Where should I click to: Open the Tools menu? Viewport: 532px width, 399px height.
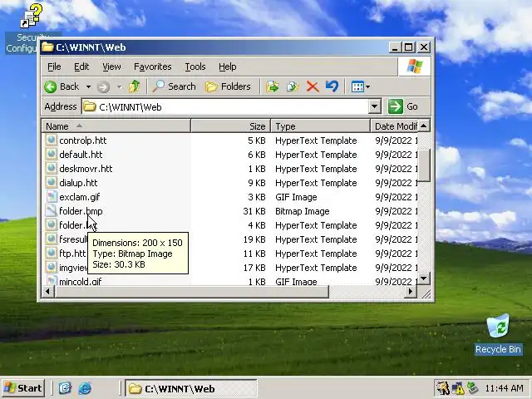(195, 66)
